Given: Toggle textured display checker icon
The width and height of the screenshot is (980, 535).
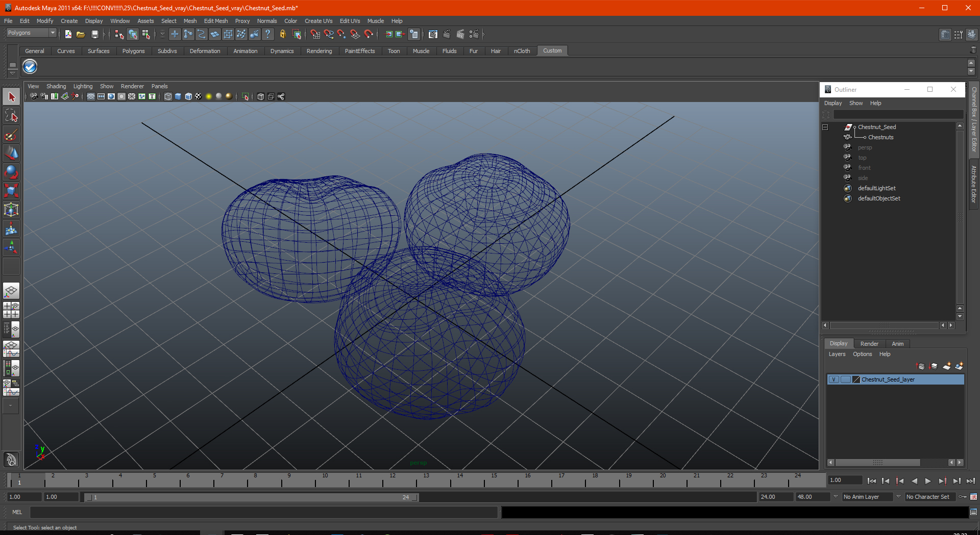Looking at the screenshot, I should point(199,96).
